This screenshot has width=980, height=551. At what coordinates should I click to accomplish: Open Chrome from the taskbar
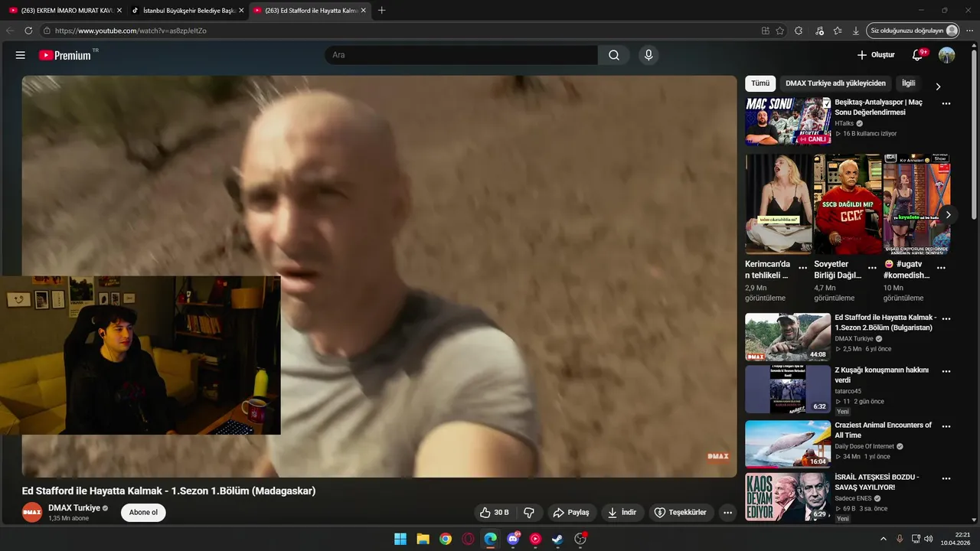(x=446, y=539)
